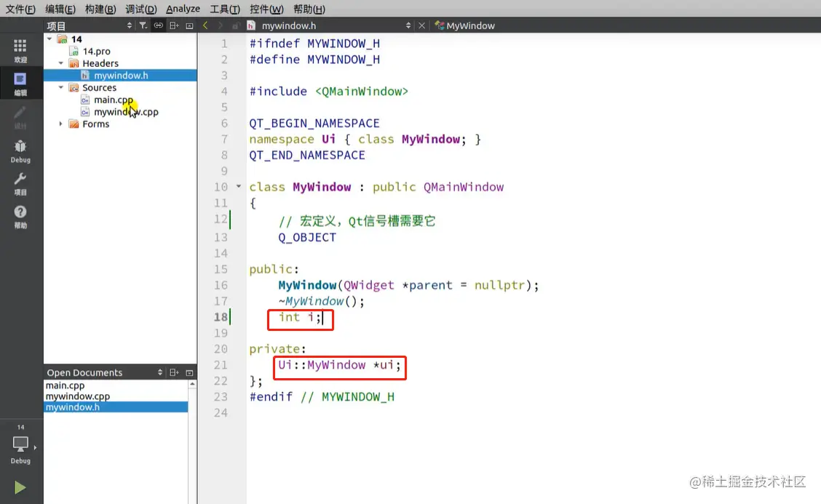
Task: Click the green Run button
Action: [x=20, y=487]
